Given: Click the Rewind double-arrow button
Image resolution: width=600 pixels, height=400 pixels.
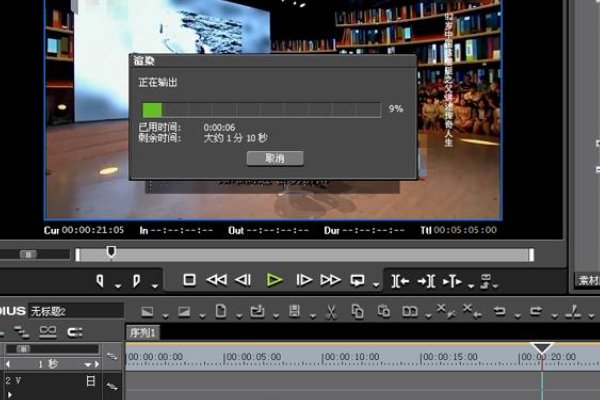Looking at the screenshot, I should coord(217,281).
